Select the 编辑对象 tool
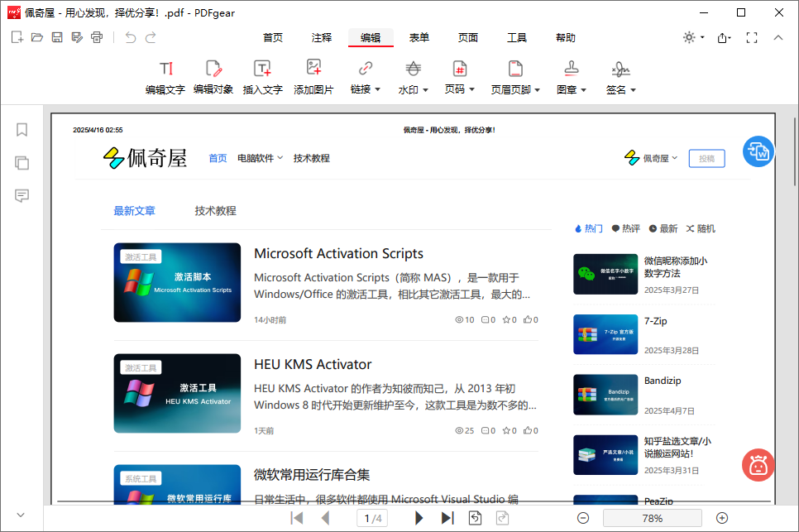Viewport: 799px width, 532px height. coord(213,78)
